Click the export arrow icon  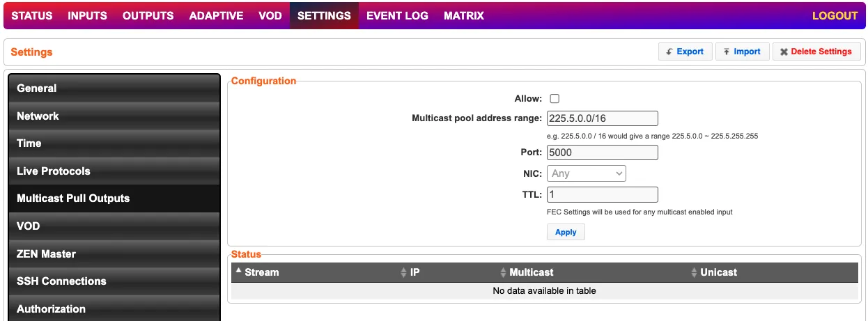click(x=669, y=52)
